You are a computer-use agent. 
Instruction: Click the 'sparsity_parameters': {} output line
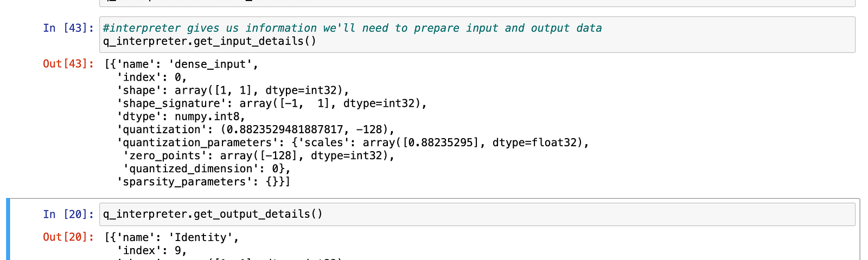pos(203,181)
